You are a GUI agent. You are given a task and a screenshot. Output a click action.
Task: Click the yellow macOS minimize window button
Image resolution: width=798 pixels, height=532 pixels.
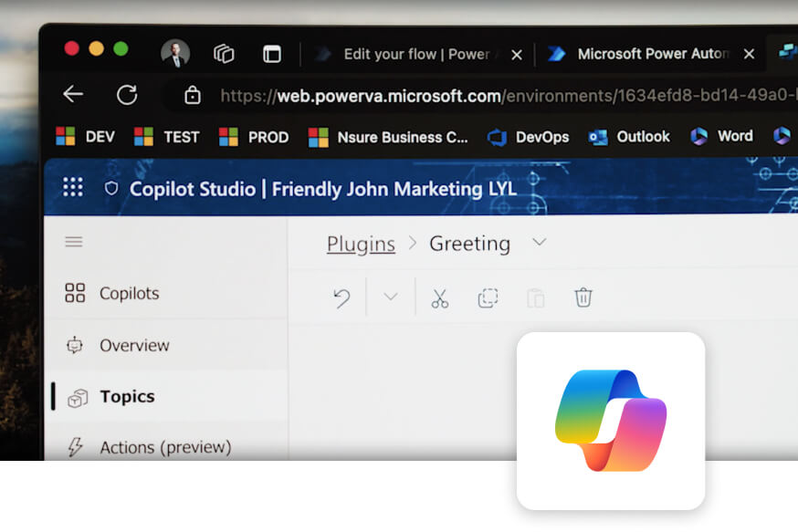[96, 49]
